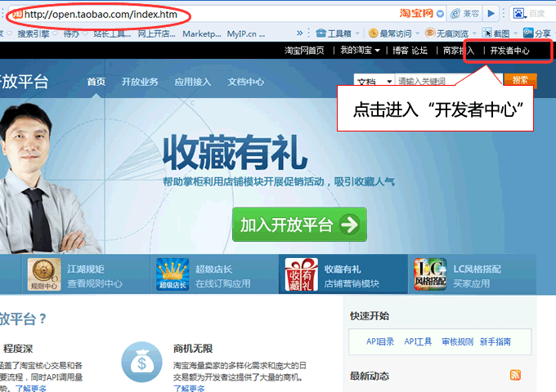Toggle the 兼容 compatibility mode button
Viewport: 556px width, 392px height.
pos(464,14)
